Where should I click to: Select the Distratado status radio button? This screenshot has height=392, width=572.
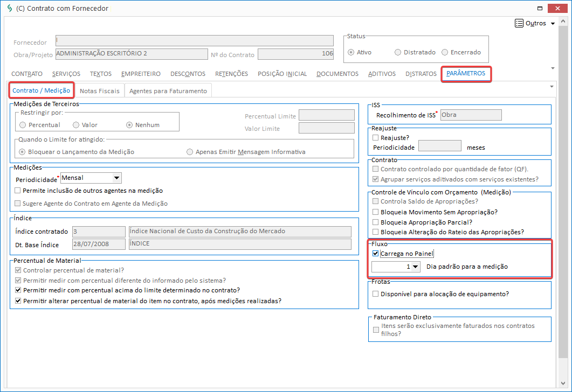[398, 52]
